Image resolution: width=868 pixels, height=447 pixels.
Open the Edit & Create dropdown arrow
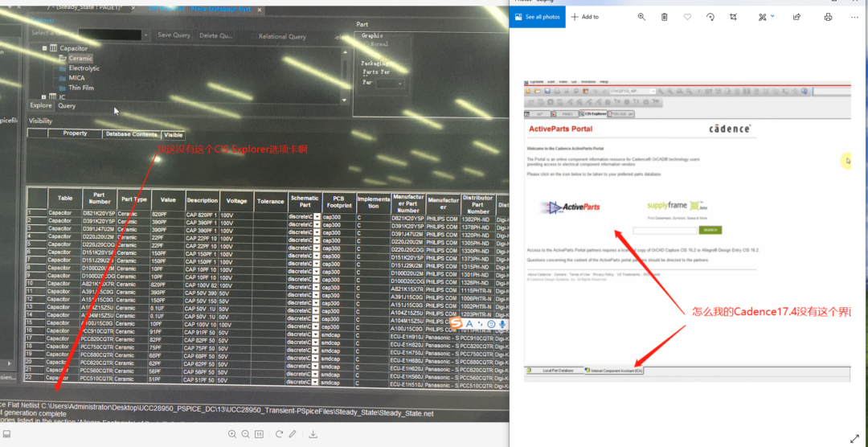pyautogui.click(x=772, y=16)
